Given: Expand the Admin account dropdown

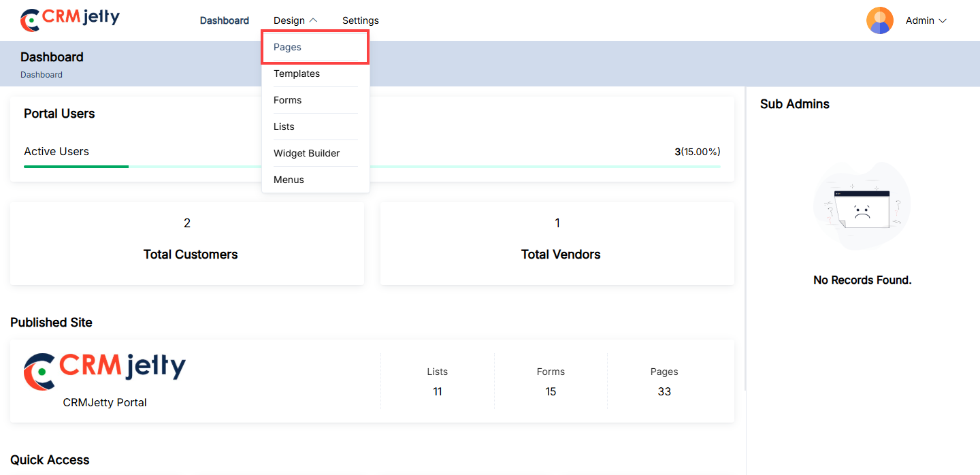Looking at the screenshot, I should coord(926,21).
